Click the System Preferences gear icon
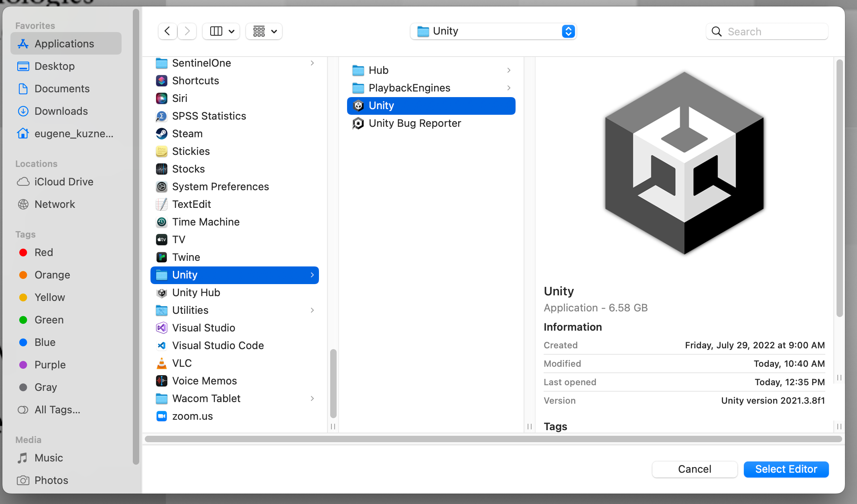 [162, 187]
